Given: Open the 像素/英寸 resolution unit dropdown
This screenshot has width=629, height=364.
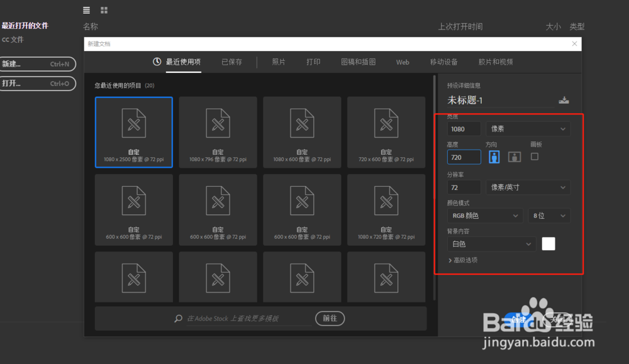Looking at the screenshot, I should point(528,187).
